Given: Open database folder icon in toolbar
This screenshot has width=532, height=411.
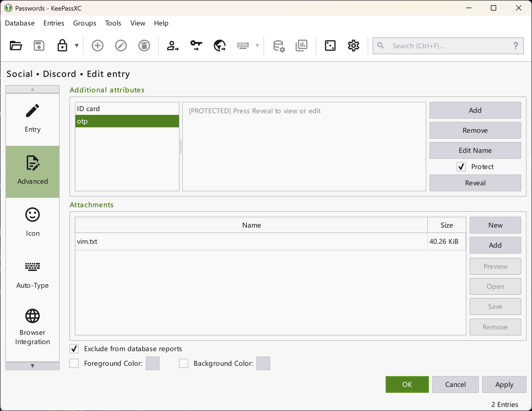Looking at the screenshot, I should [x=16, y=46].
